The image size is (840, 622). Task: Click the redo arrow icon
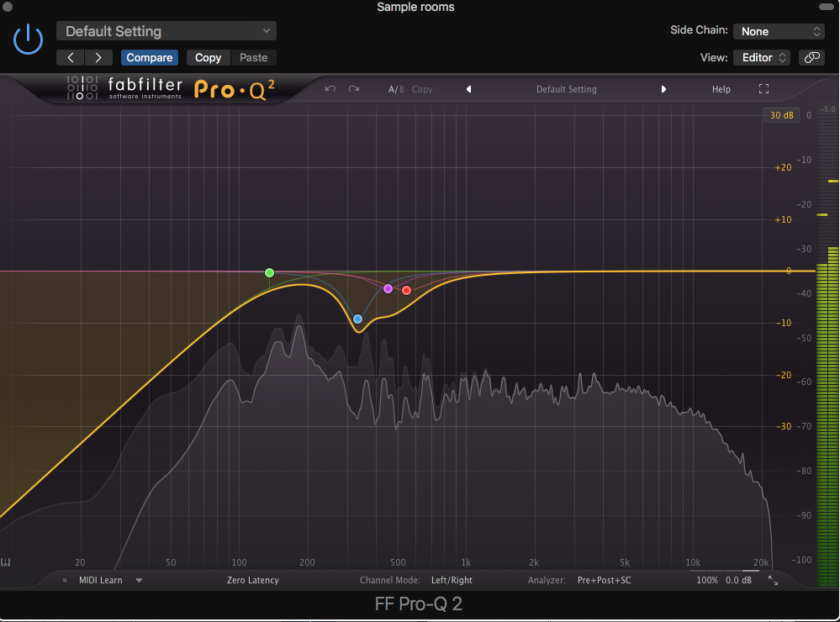tap(353, 89)
